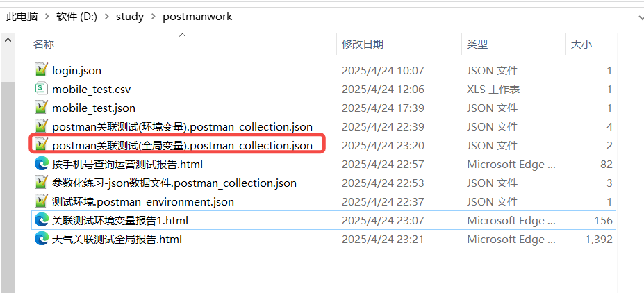Sort by 名称 column header
Screen dimensions: 644x293
pyautogui.click(x=44, y=44)
